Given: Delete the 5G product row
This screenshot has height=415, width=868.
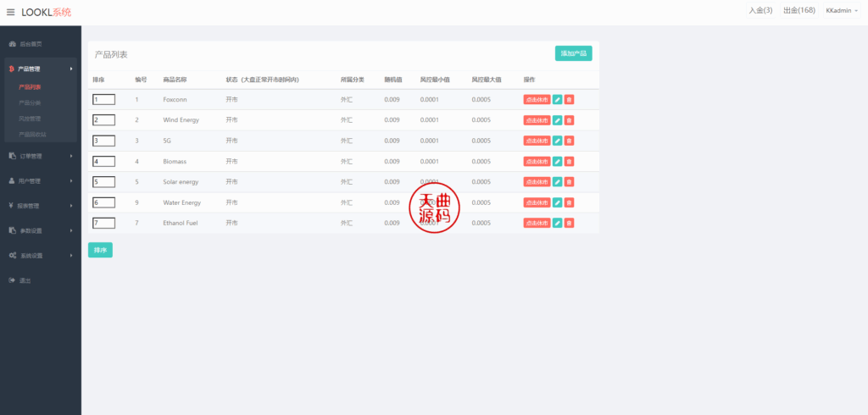Looking at the screenshot, I should (x=569, y=141).
